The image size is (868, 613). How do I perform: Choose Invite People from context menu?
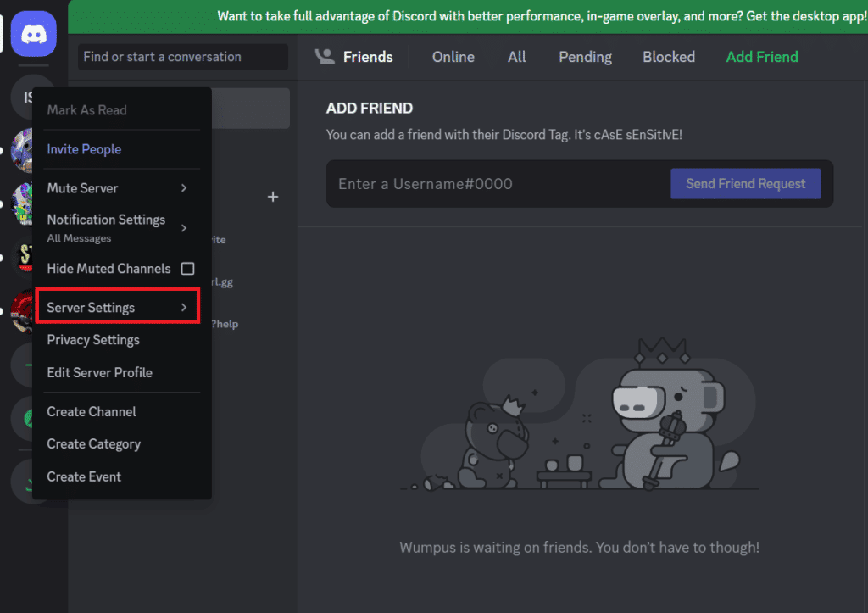coord(122,149)
